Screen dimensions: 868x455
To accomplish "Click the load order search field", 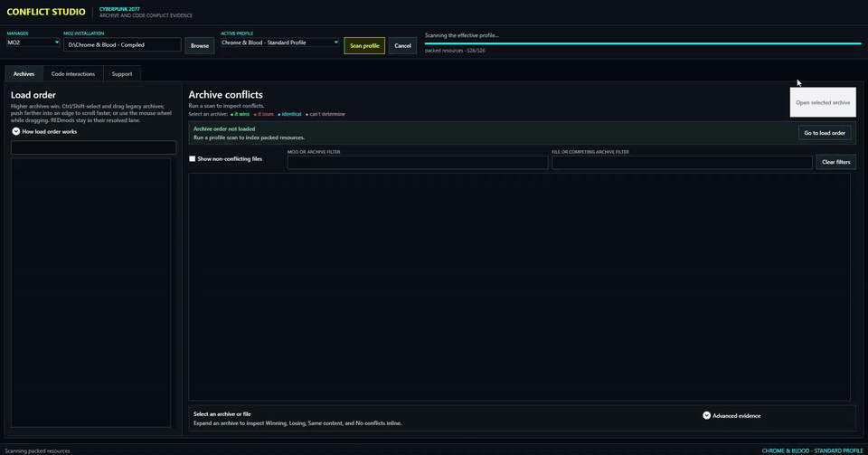I will tap(93, 147).
